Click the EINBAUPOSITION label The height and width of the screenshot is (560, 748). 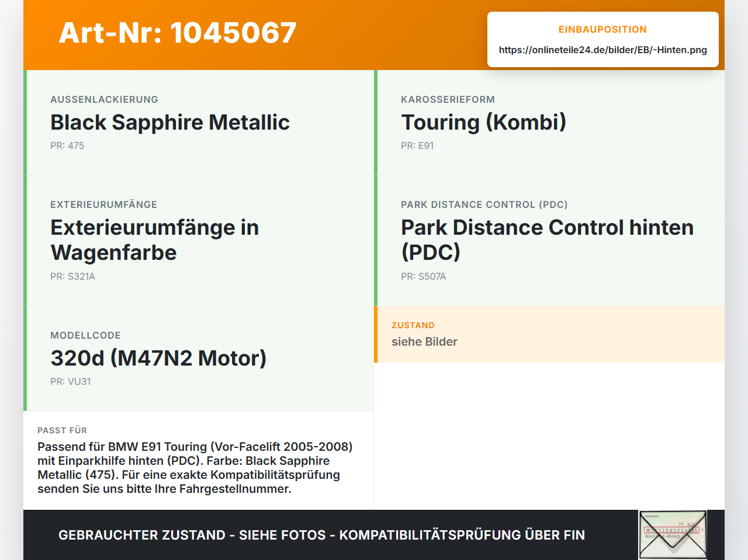(602, 29)
